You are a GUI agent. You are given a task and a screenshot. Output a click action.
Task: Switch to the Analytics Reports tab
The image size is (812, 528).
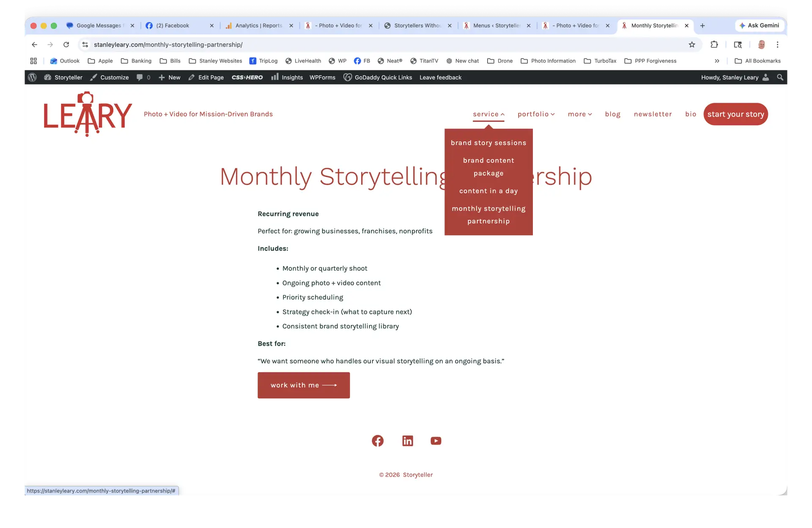258,25
